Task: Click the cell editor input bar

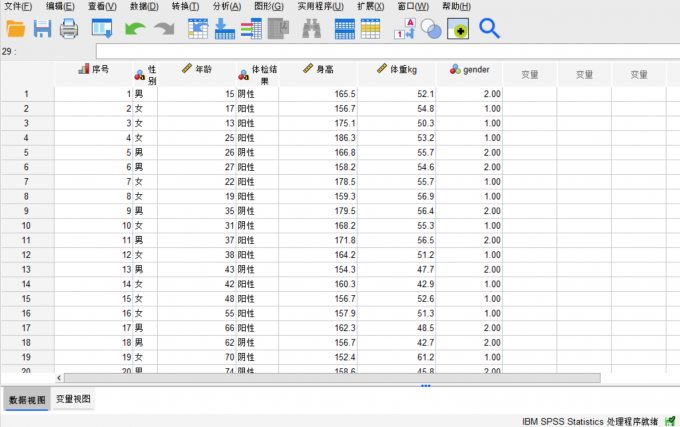Action: point(388,51)
